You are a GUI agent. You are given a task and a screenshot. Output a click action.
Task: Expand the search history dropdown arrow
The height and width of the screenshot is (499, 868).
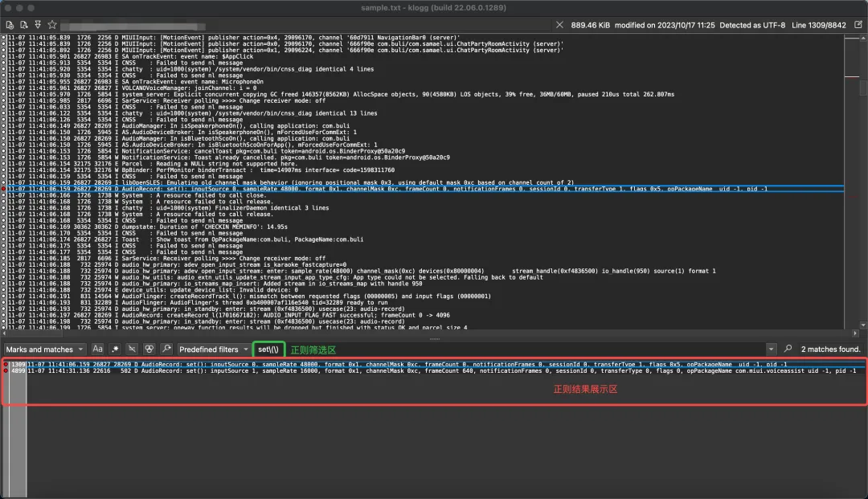(771, 349)
